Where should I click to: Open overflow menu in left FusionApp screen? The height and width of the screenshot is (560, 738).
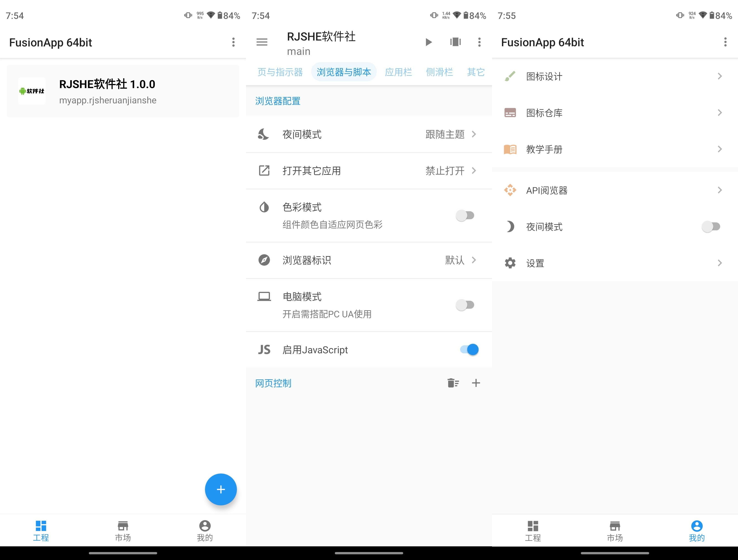pos(233,42)
